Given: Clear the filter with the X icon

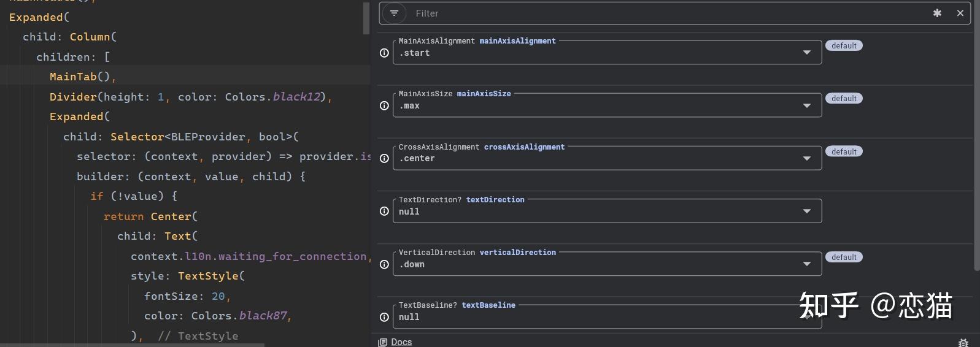Looking at the screenshot, I should point(960,13).
